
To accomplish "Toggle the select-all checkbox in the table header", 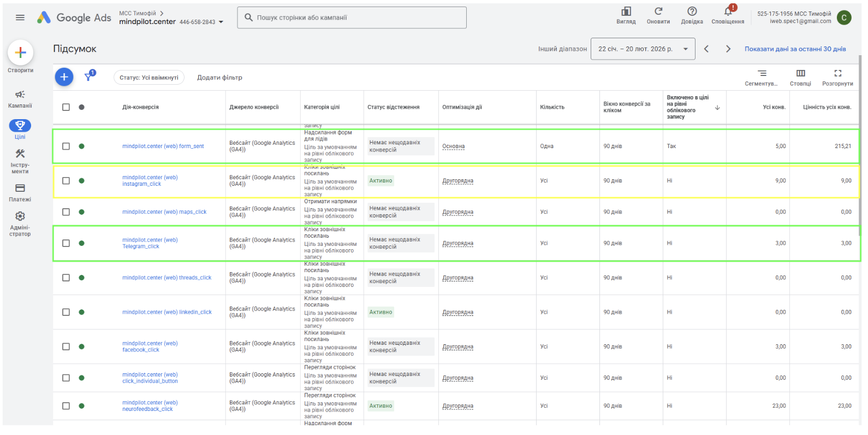I will click(66, 107).
